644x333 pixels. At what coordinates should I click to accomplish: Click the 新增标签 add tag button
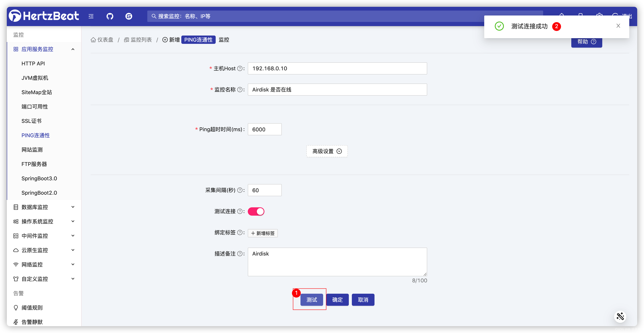[263, 233]
